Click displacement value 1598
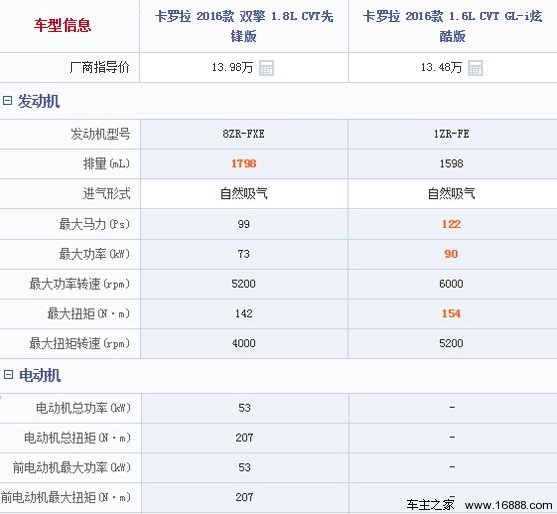This screenshot has height=514, width=557. pyautogui.click(x=451, y=163)
